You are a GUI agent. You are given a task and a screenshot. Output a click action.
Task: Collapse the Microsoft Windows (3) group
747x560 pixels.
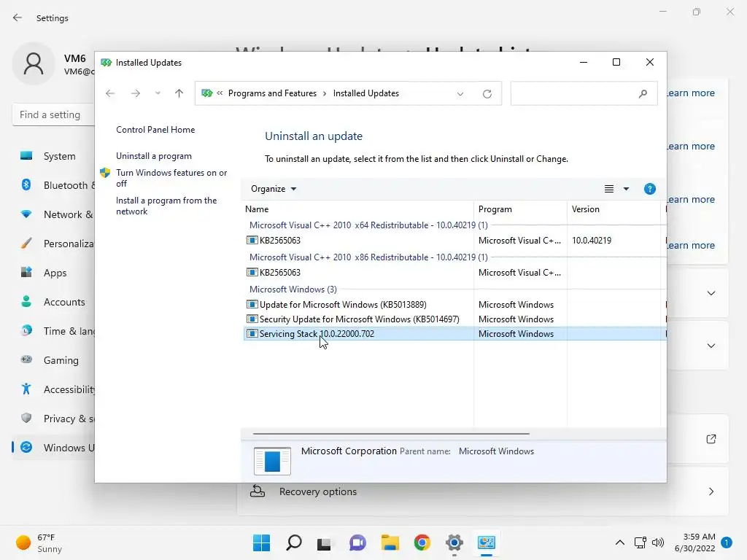[x=293, y=289]
